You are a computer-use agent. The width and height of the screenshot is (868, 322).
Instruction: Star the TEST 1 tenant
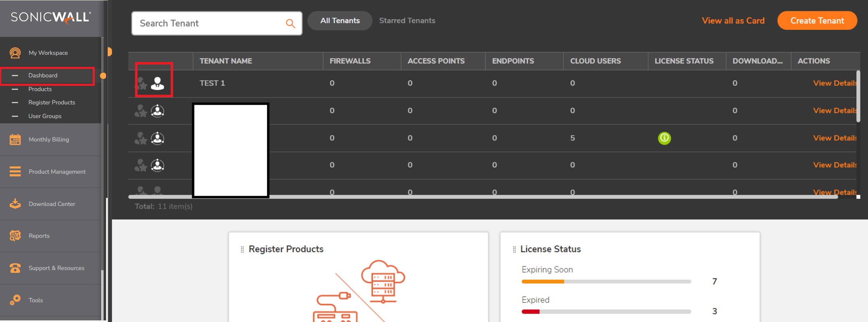pyautogui.click(x=141, y=83)
